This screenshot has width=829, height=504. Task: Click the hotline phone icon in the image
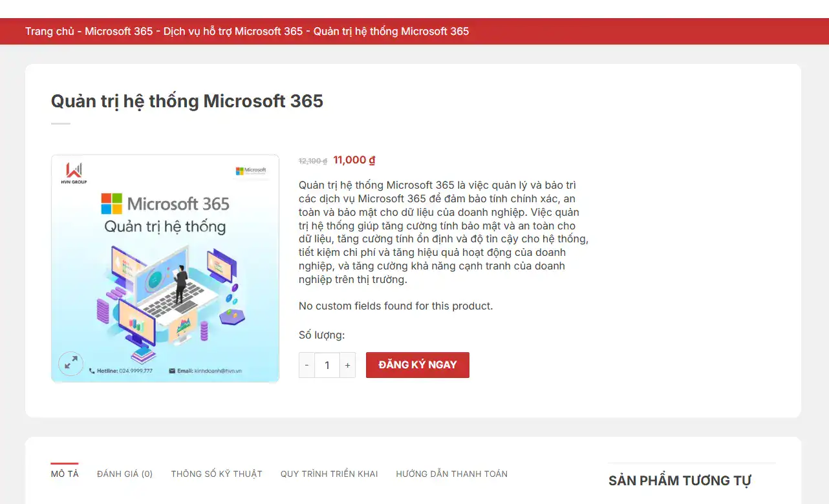92,371
